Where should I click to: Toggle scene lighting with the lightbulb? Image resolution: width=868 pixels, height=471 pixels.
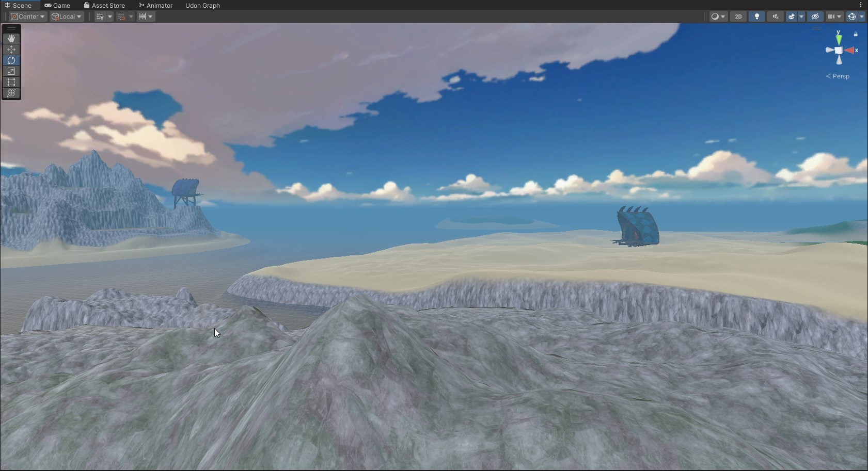click(x=756, y=17)
